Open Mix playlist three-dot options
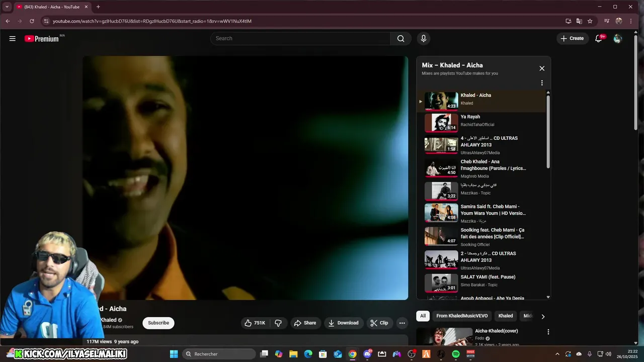 click(x=542, y=83)
